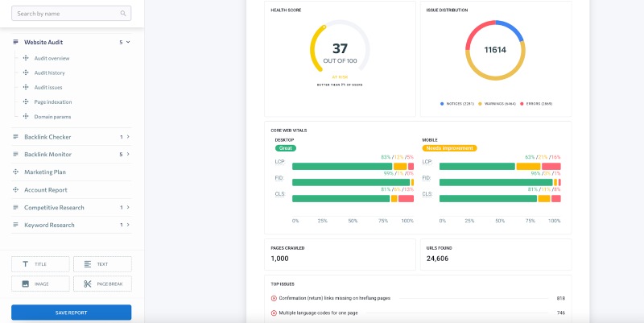The width and height of the screenshot is (644, 323).
Task: Select Audit issues in sidebar
Action: [x=48, y=87]
